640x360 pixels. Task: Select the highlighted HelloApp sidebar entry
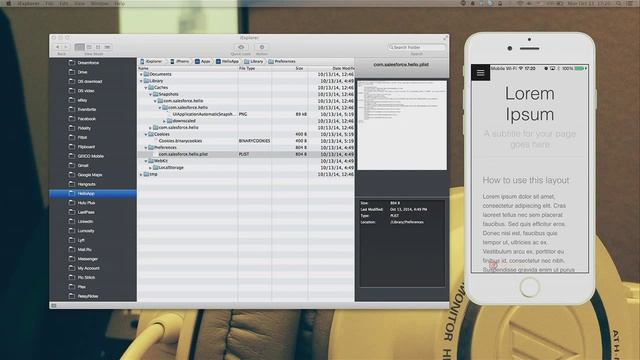[93, 193]
